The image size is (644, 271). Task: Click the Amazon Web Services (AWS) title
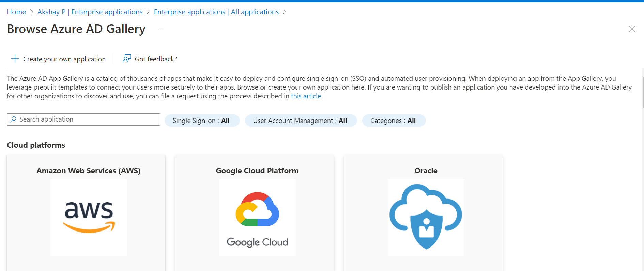point(89,171)
